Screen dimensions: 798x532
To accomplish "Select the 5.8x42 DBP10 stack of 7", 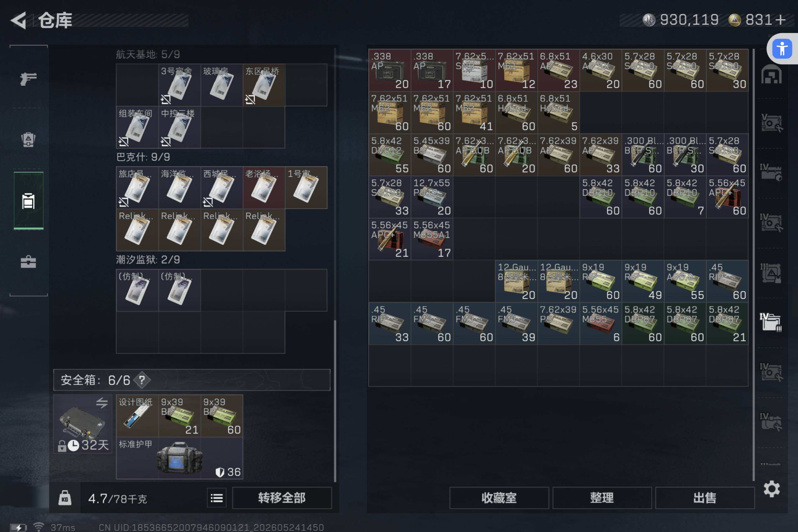I will pyautogui.click(x=685, y=197).
